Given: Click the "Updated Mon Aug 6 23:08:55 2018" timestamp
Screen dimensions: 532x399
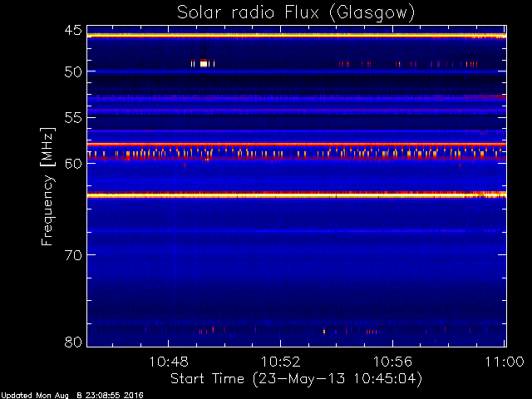Looking at the screenshot, I should tap(72, 395).
